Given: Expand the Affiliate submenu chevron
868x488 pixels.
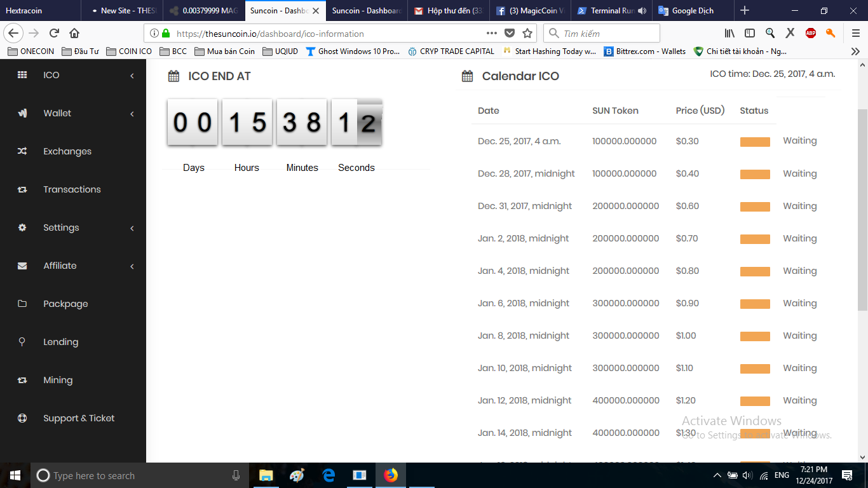Looking at the screenshot, I should [x=132, y=266].
